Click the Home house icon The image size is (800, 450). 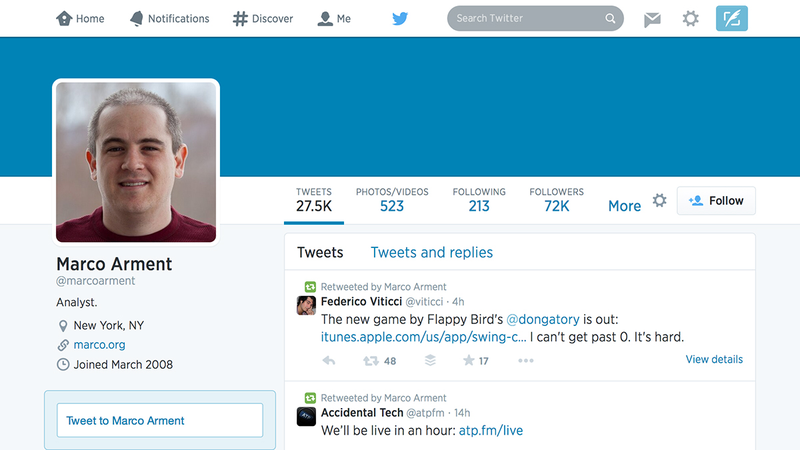pyautogui.click(x=64, y=19)
